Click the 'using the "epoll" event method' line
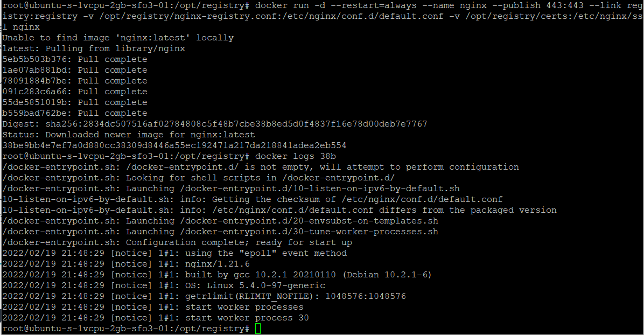Viewport: 644px width, 335px height. (174, 253)
